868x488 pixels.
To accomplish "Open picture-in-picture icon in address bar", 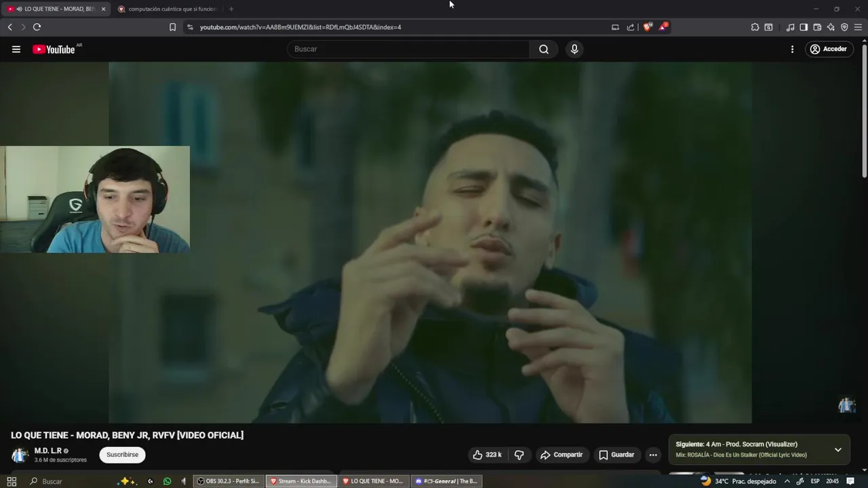I will pos(615,27).
